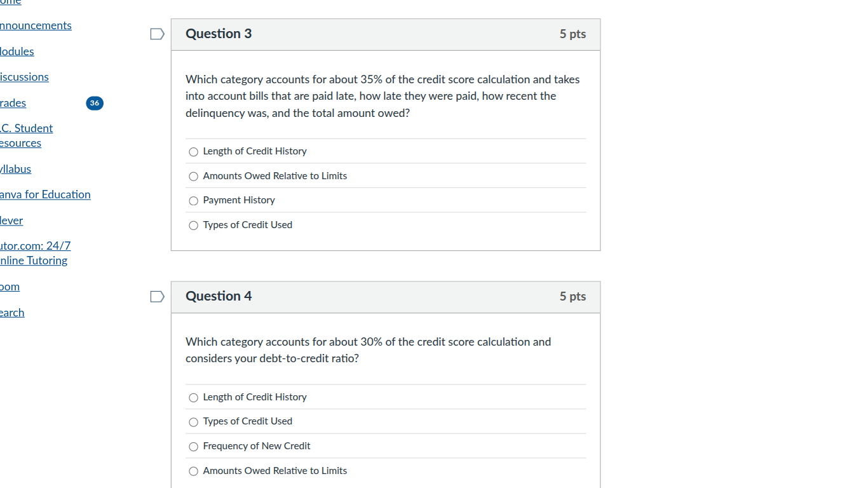The height and width of the screenshot is (488, 868).
Task: Flag Question 3 for review
Action: (x=157, y=34)
